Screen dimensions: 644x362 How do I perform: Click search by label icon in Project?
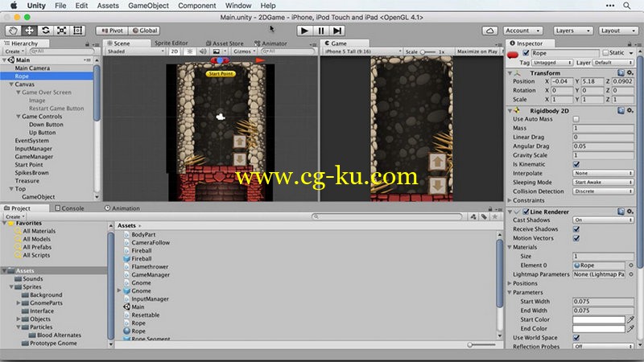pyautogui.click(x=485, y=216)
